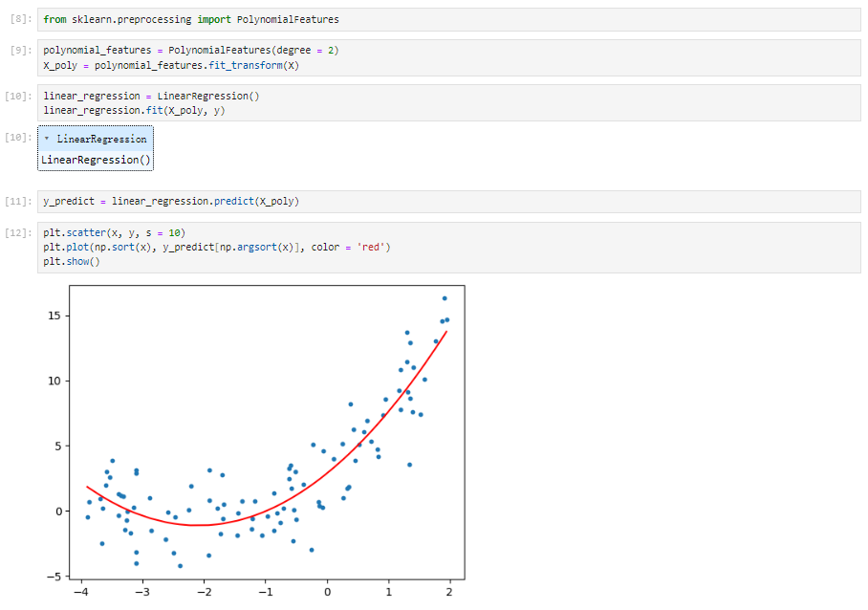
Task: Select cell 10 LinearRegression assignment line
Action: tap(151, 96)
